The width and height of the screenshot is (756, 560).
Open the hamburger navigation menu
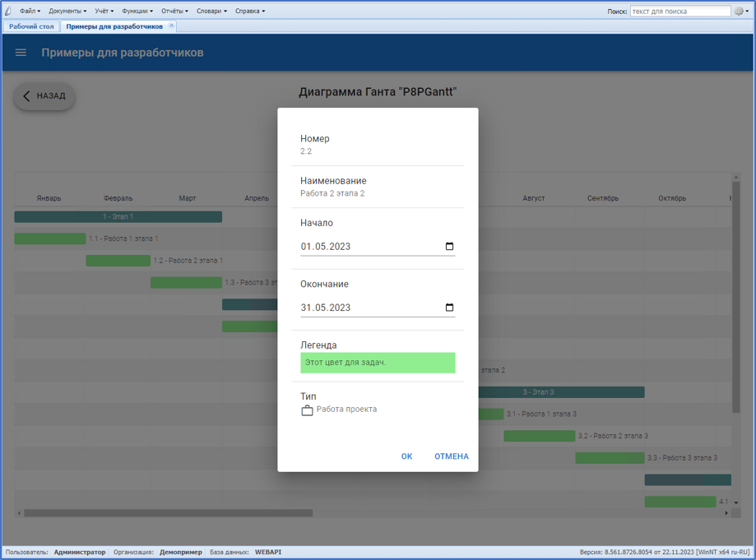click(x=21, y=53)
